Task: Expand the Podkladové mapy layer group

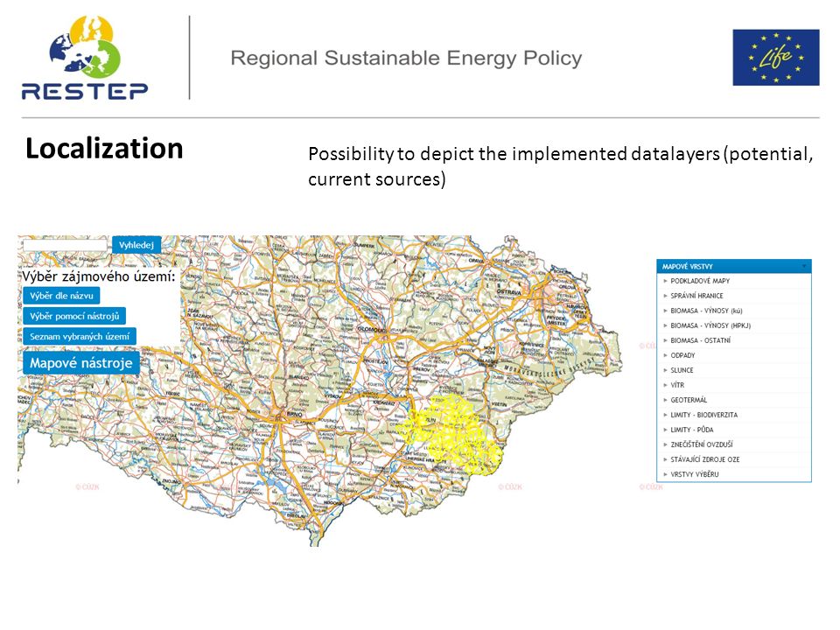Action: (x=734, y=281)
